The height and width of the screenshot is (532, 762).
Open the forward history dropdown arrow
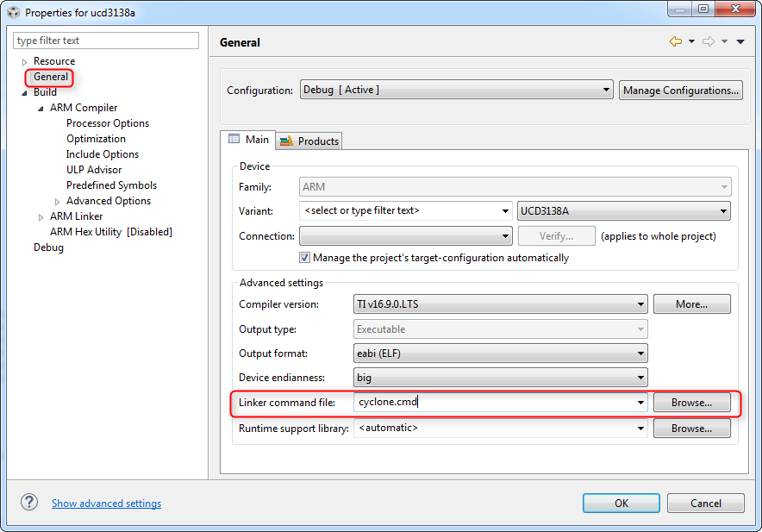click(x=724, y=41)
